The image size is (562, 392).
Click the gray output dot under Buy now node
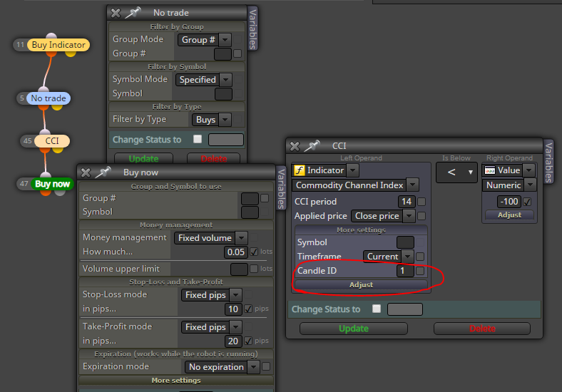(60, 192)
